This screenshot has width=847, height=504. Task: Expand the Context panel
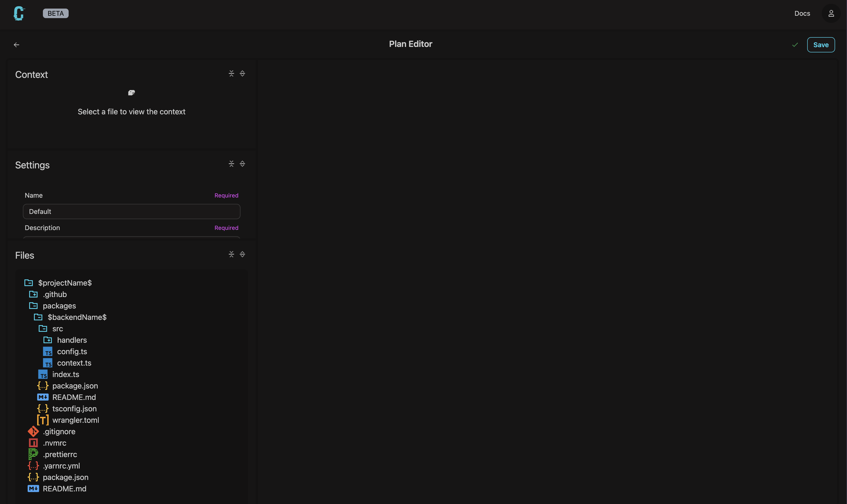click(x=242, y=73)
